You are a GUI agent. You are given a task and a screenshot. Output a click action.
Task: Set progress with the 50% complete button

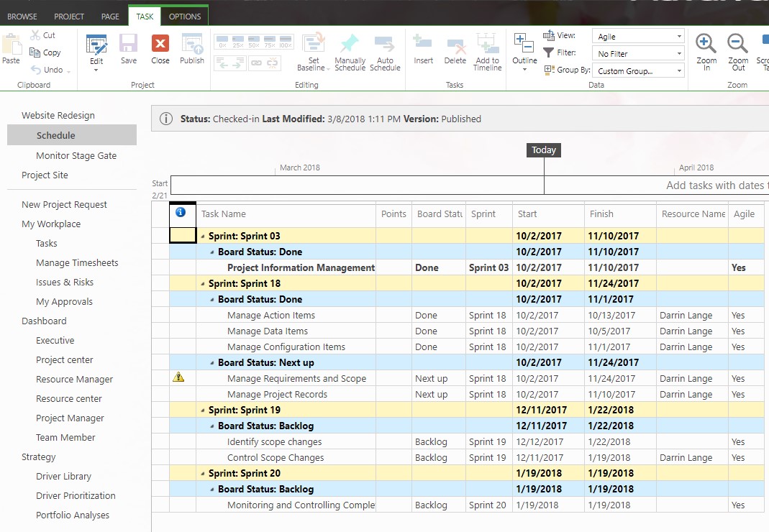(x=253, y=42)
